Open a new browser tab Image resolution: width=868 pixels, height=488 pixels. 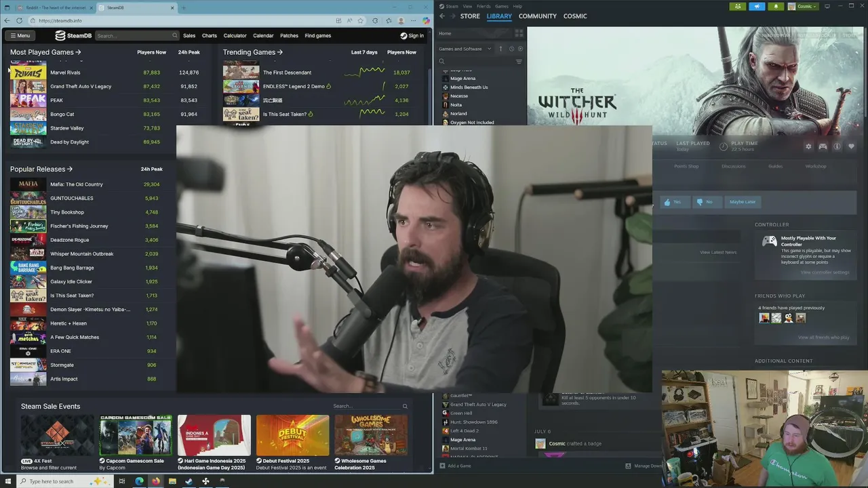point(184,7)
